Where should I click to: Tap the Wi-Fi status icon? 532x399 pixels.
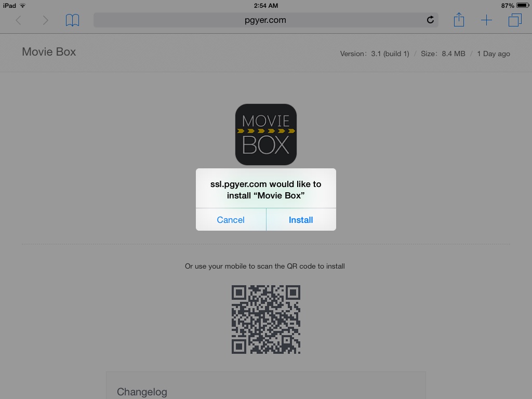coord(23,5)
